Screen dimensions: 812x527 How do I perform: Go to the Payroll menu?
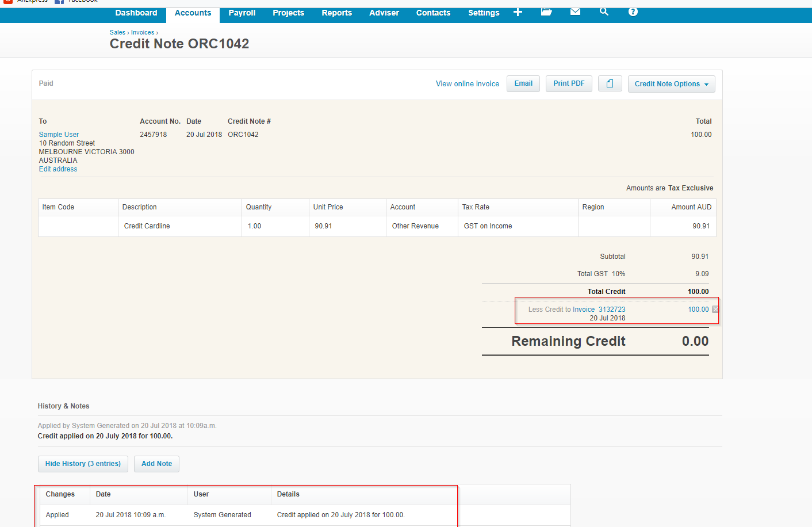tap(242, 13)
